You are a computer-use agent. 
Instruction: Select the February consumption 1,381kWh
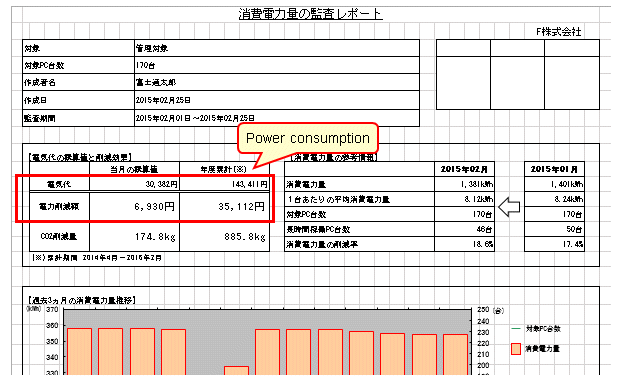(477, 184)
